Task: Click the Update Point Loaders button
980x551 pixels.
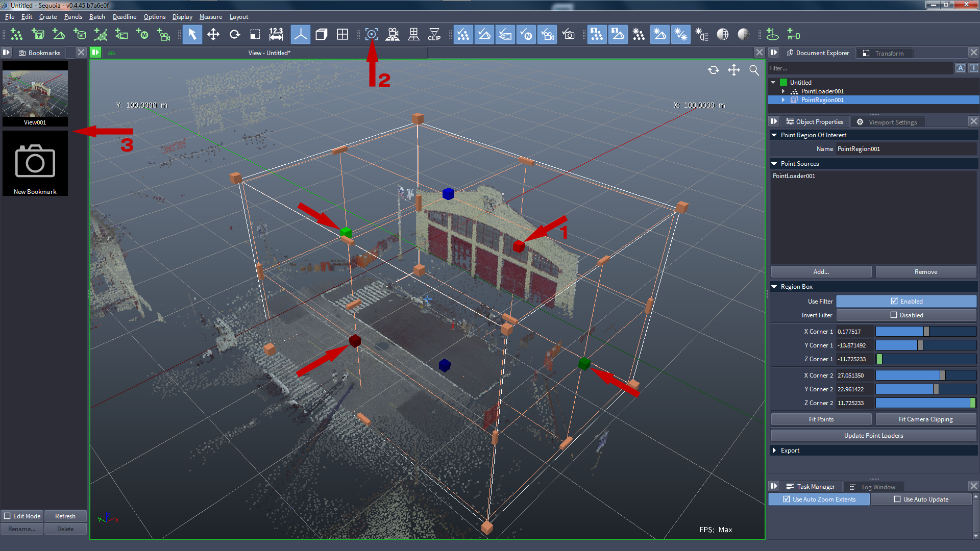Action: pos(873,435)
